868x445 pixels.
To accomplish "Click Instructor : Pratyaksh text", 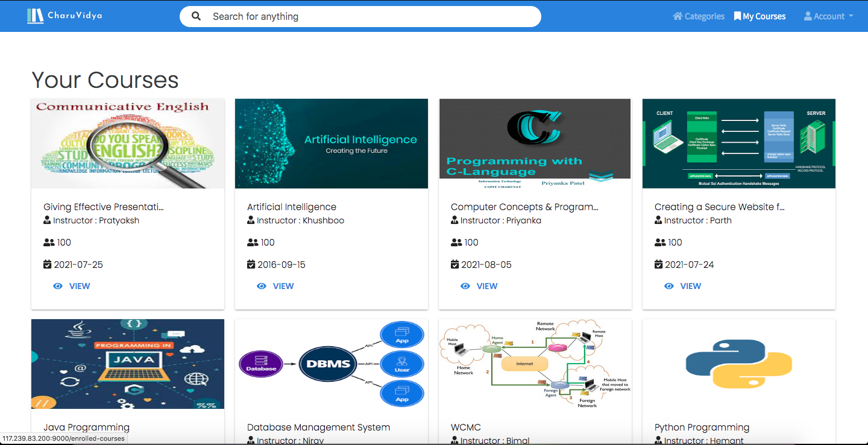I will tap(96, 220).
